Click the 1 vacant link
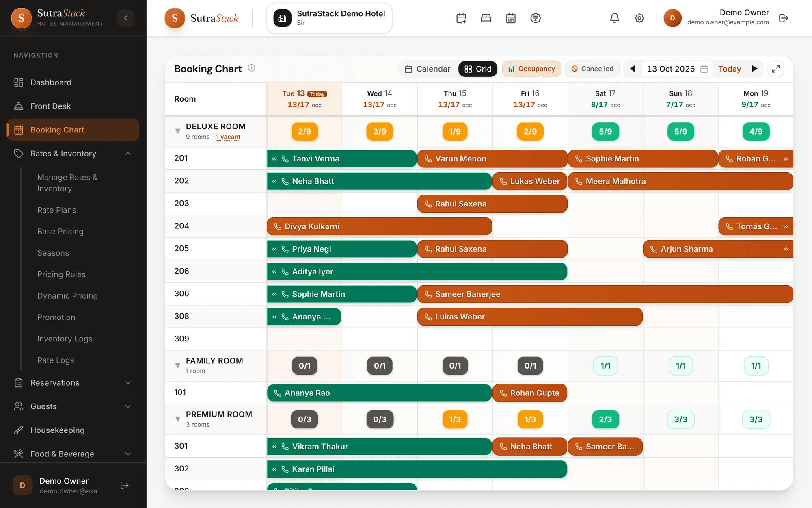 click(x=228, y=137)
